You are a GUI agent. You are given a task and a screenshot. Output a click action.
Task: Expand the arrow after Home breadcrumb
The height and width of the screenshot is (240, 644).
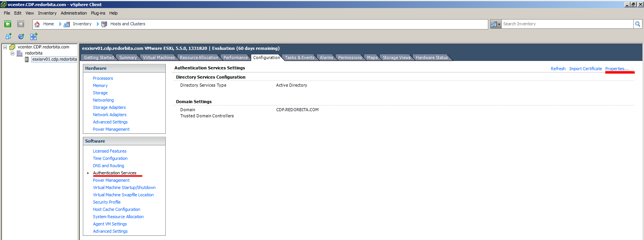[60, 24]
